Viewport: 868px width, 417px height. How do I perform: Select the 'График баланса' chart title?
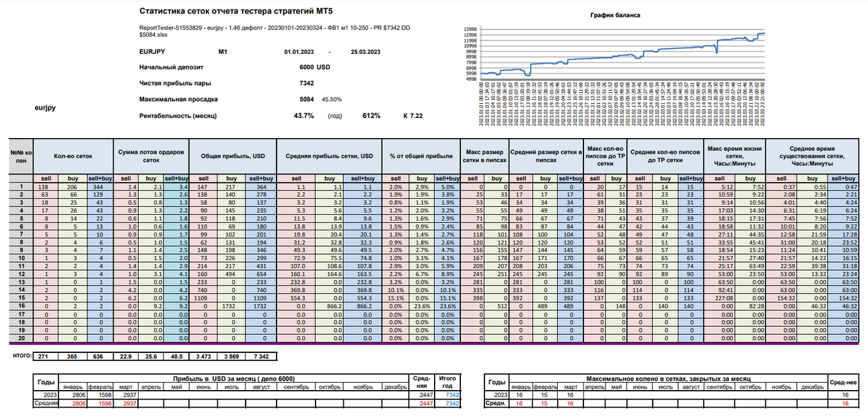(615, 15)
